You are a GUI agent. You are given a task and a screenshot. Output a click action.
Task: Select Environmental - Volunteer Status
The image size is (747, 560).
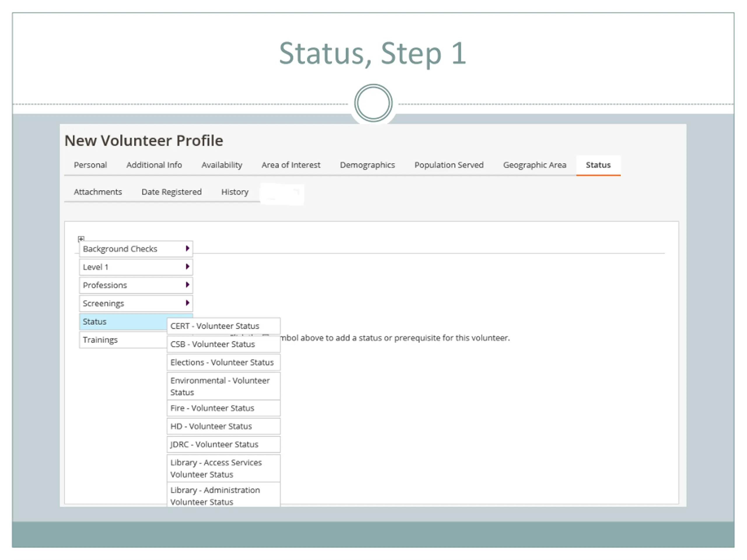[223, 386]
